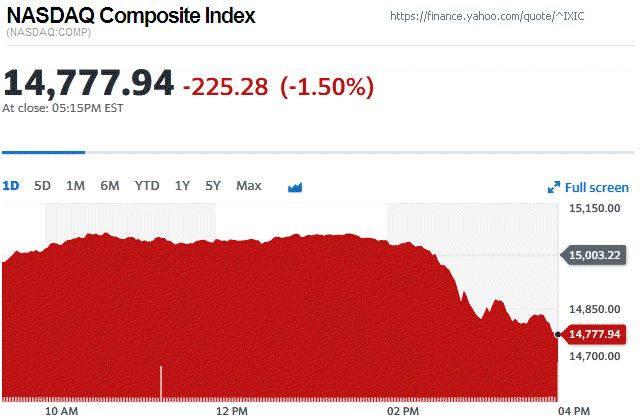Click the 12 PM time axis label
This screenshot has width=640, height=420.
[x=231, y=410]
